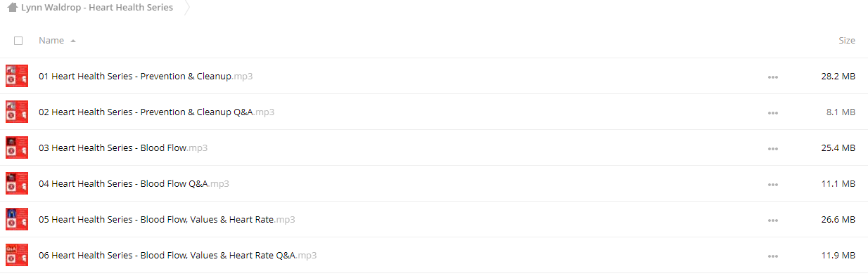
Task: Open more options for 01 Prevention & Cleanup
Action: (x=773, y=77)
